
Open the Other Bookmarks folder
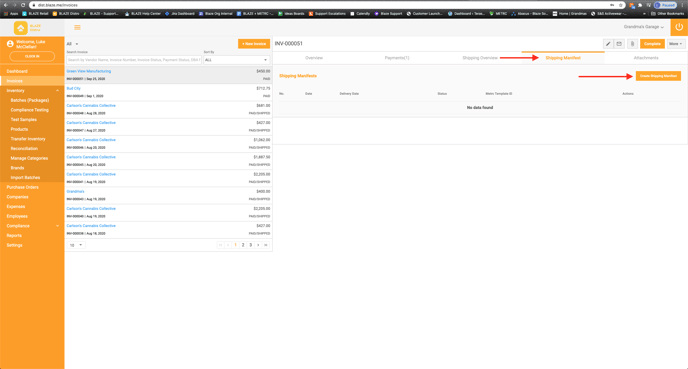[x=668, y=14]
